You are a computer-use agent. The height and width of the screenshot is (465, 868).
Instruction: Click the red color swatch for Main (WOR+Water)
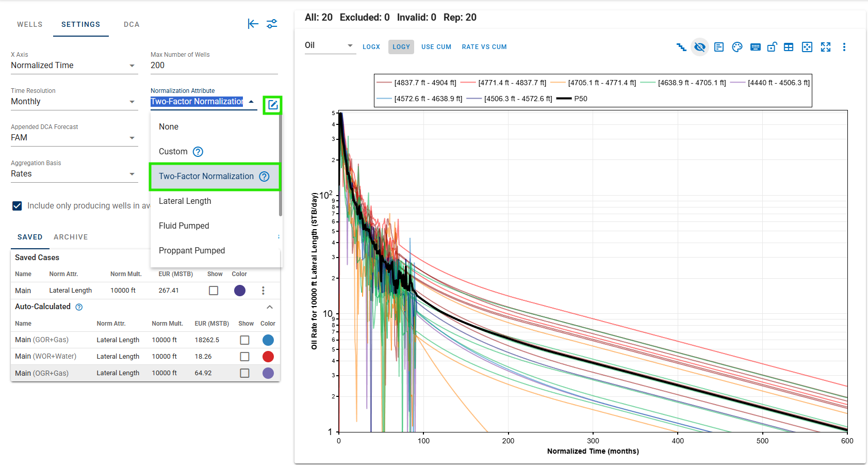point(268,357)
